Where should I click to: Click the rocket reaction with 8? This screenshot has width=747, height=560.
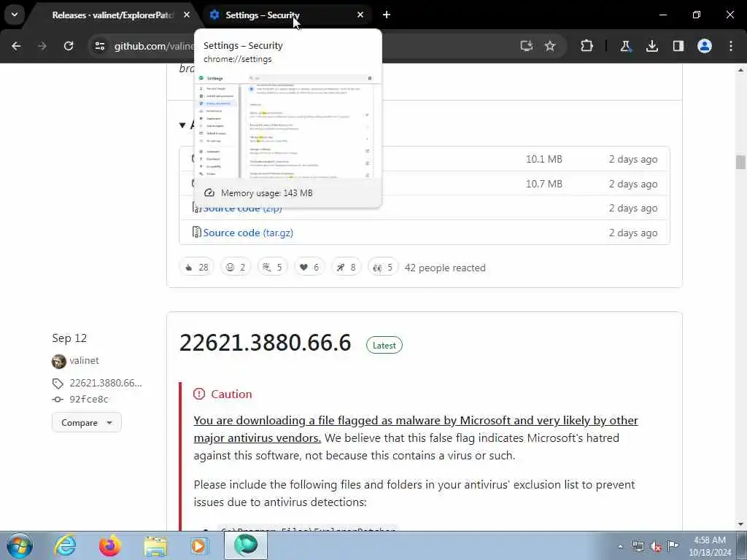pos(346,267)
